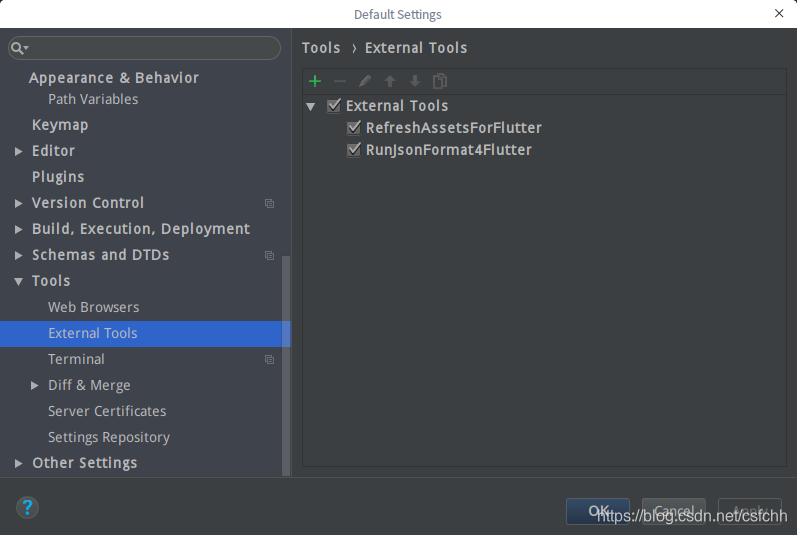Uncheck RefreshAssetsForFlutter tool

pos(353,128)
